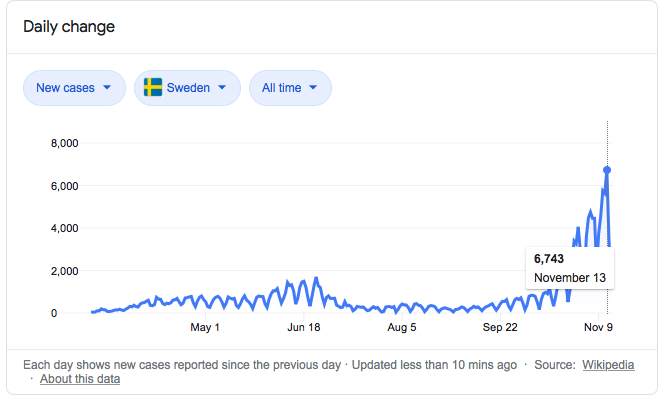Select the Jun 18 date label
Image resolution: width=662 pixels, height=402 pixels.
pyautogui.click(x=303, y=327)
